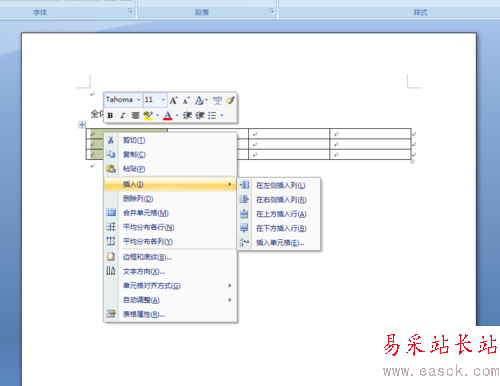
Task: Choose 剪切(T) cut from context menu
Action: coord(170,140)
